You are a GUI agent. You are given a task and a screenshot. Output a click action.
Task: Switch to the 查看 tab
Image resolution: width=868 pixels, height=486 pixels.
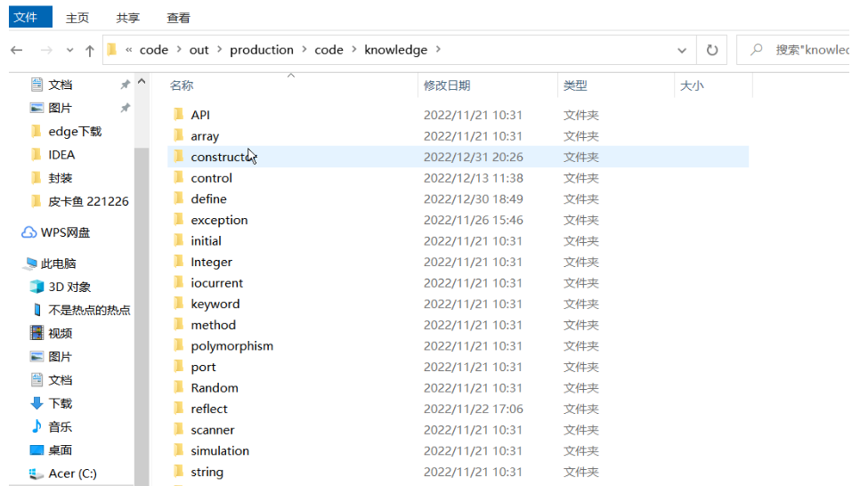(x=178, y=18)
